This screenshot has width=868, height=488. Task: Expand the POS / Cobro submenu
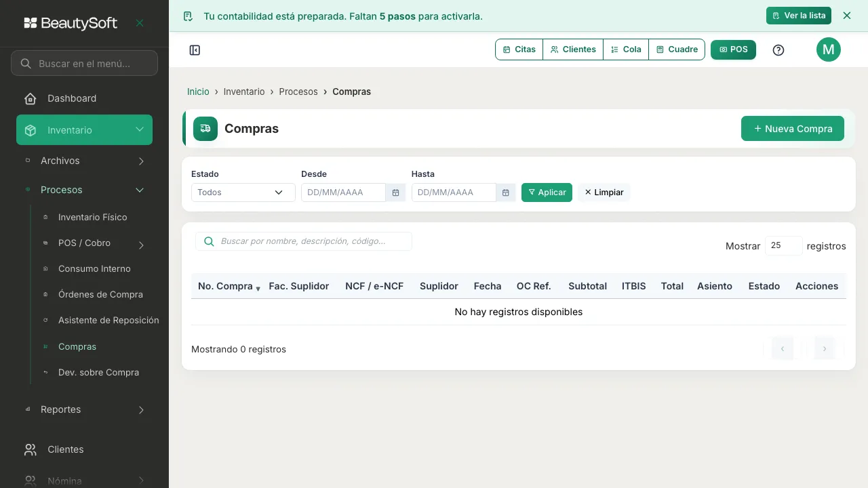coord(141,245)
